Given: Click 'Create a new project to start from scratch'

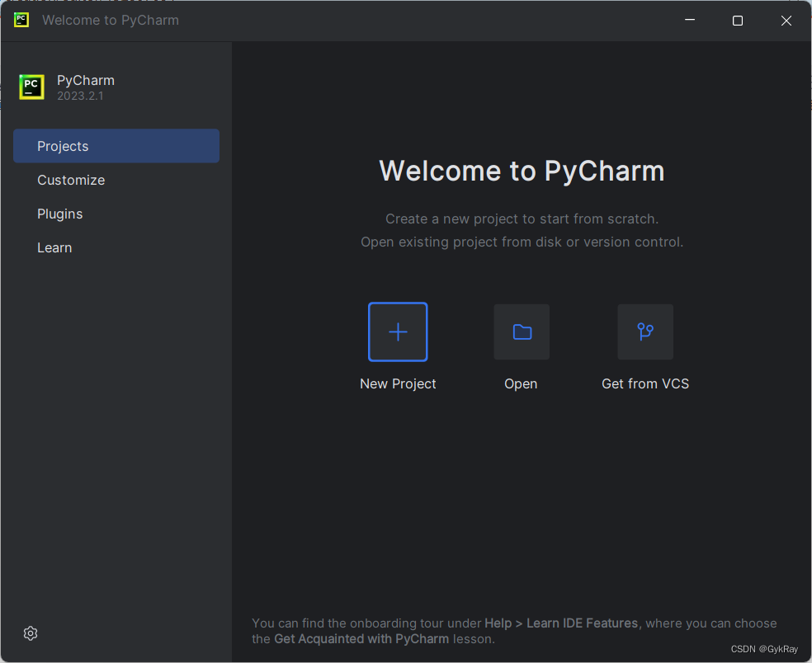Looking at the screenshot, I should [x=522, y=219].
